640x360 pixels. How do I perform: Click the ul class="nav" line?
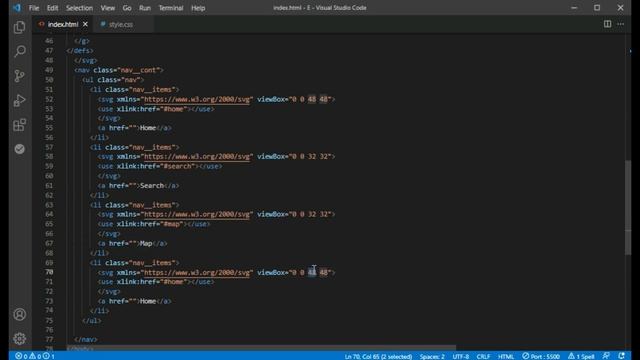pyautogui.click(x=113, y=80)
